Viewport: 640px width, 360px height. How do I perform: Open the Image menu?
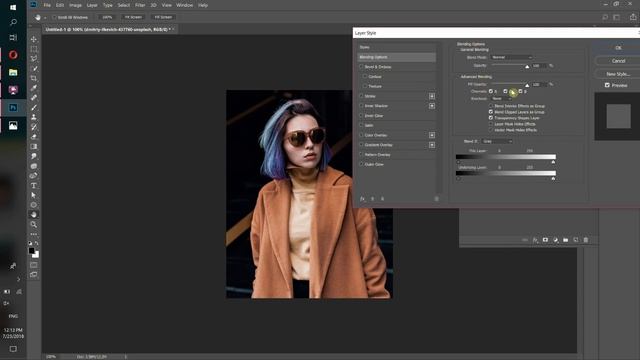coord(75,5)
